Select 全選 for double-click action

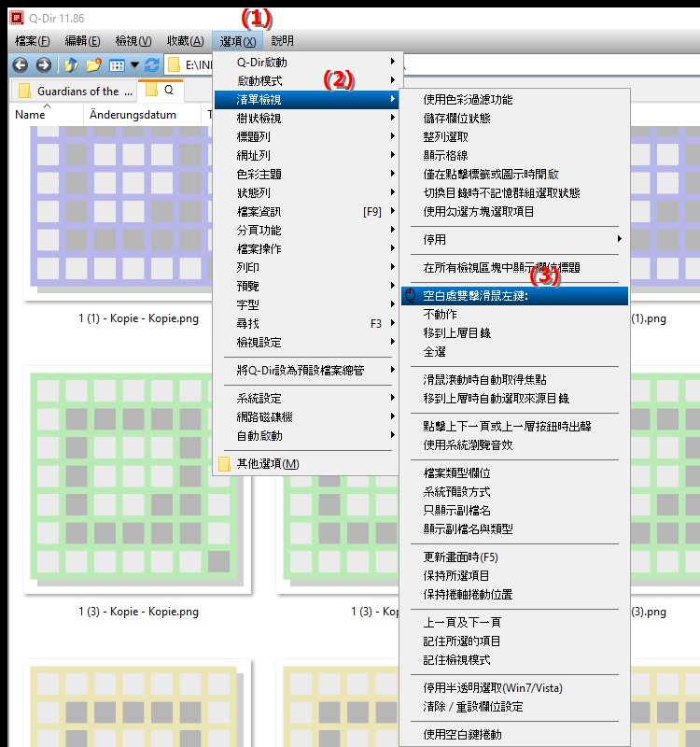(515, 352)
